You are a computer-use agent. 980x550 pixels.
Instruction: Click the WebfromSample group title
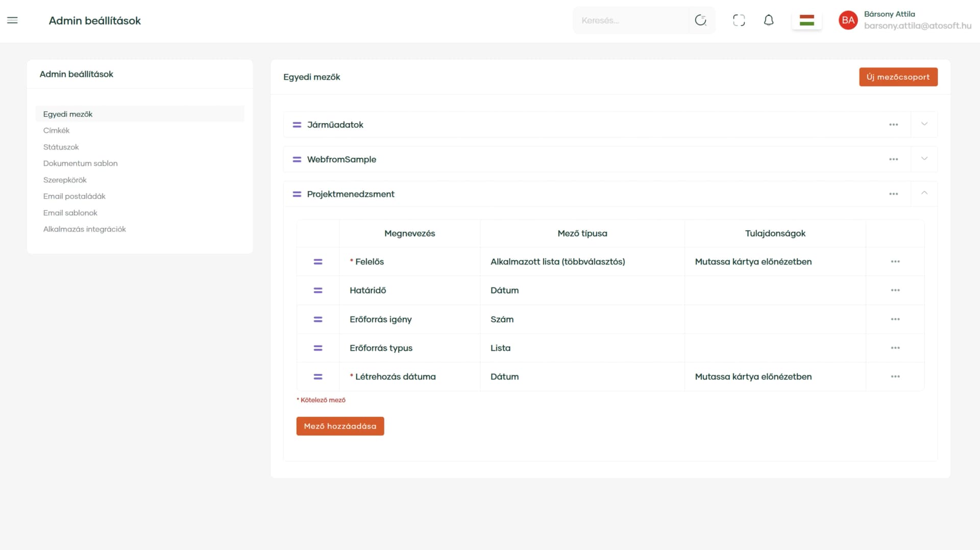click(341, 159)
